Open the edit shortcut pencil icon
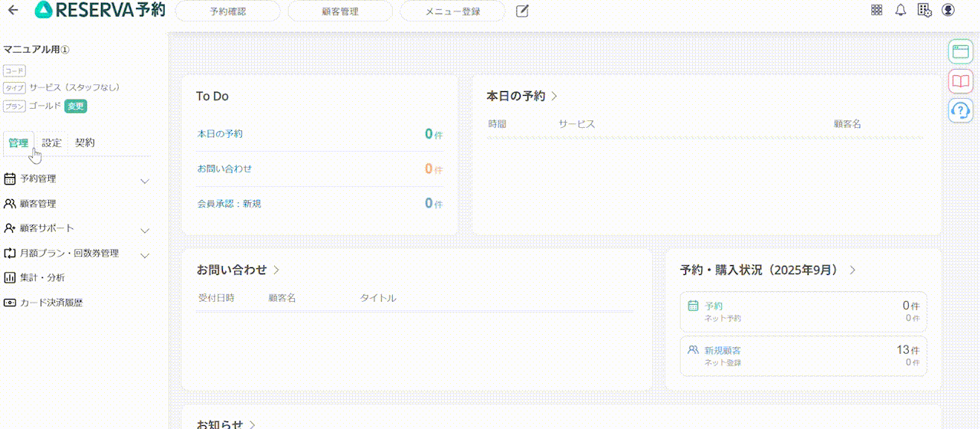This screenshot has height=429, width=980. pos(522,11)
